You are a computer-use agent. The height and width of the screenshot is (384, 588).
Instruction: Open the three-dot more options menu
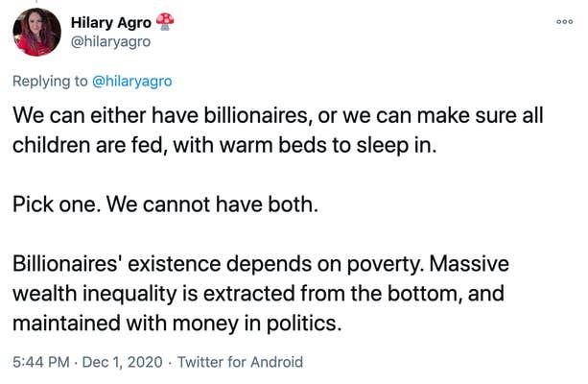pyautogui.click(x=564, y=22)
